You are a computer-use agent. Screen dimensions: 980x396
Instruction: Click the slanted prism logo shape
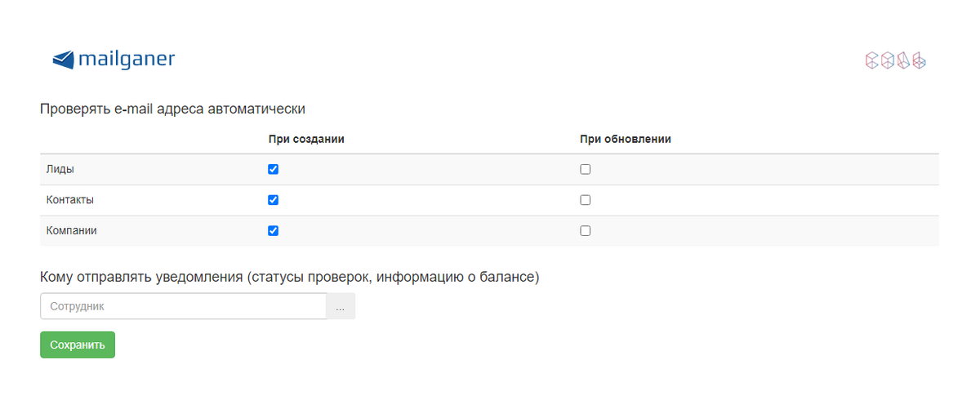pyautogui.click(x=902, y=60)
